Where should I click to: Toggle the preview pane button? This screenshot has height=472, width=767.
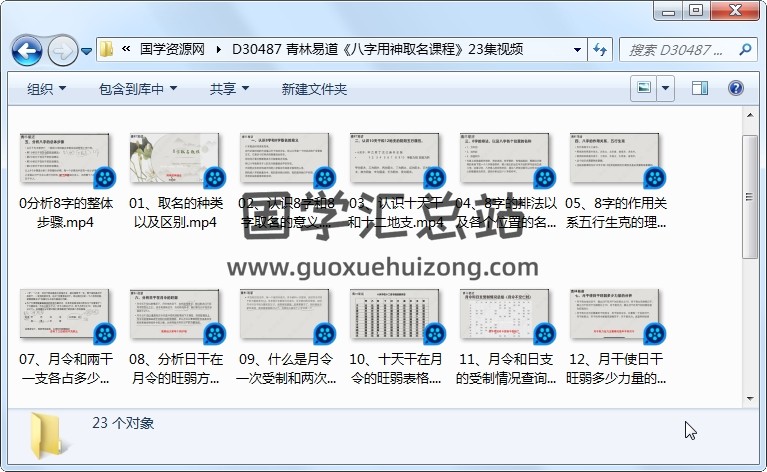(x=702, y=89)
